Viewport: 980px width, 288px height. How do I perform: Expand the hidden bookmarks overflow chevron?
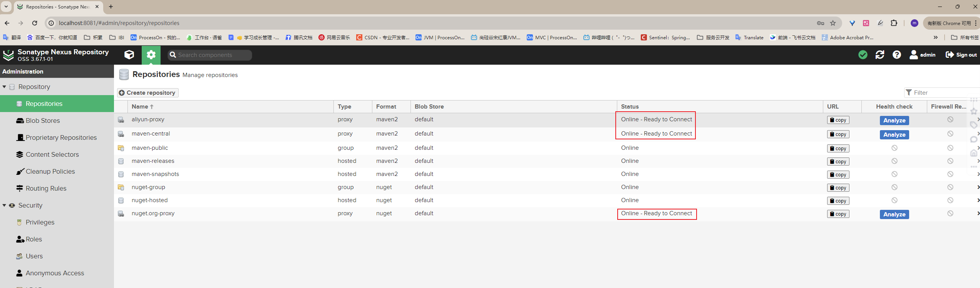tap(936, 37)
